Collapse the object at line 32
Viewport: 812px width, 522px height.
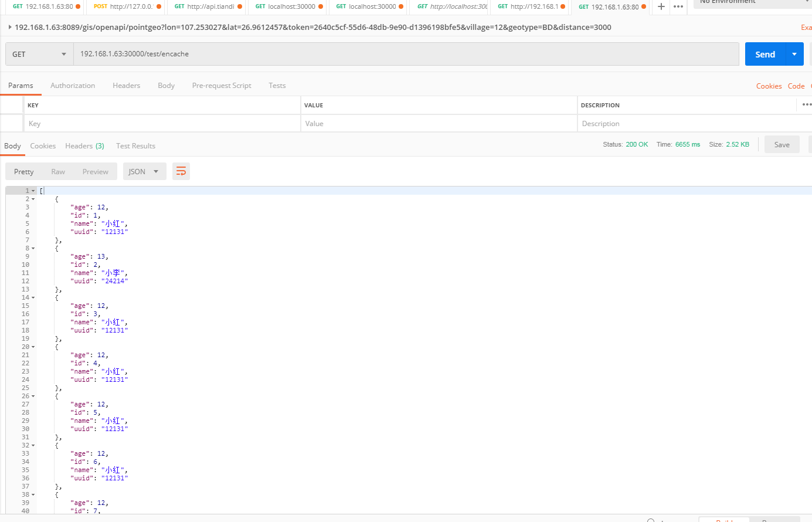click(33, 445)
